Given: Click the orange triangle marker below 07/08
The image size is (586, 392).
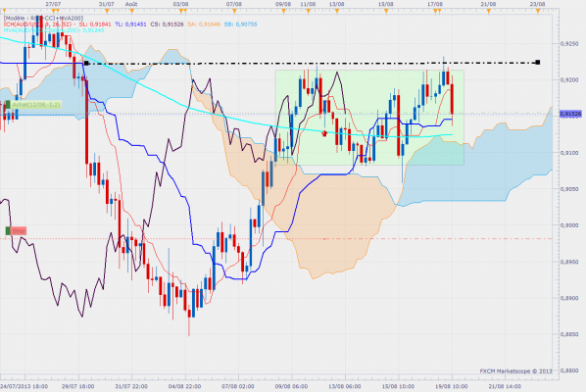Looking at the screenshot, I should coord(234,11).
